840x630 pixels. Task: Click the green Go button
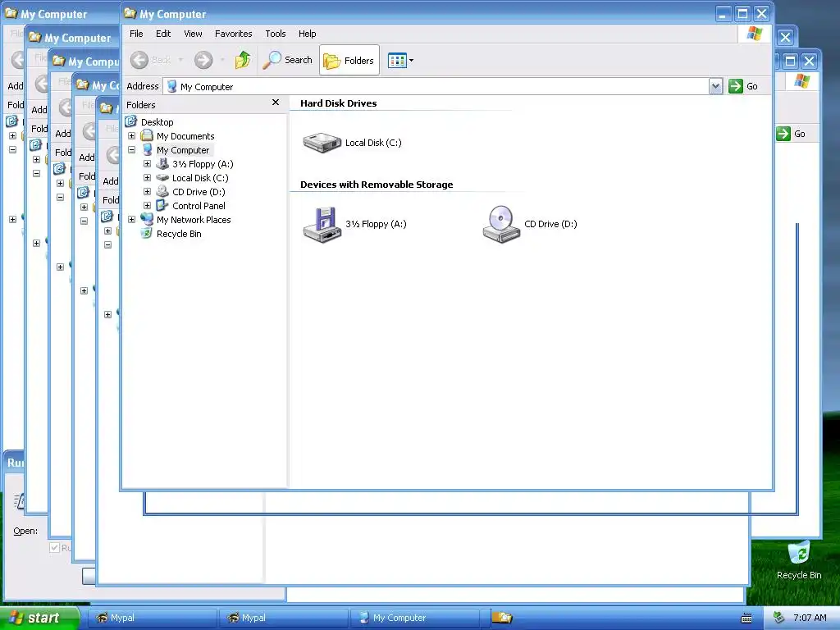[x=743, y=86]
